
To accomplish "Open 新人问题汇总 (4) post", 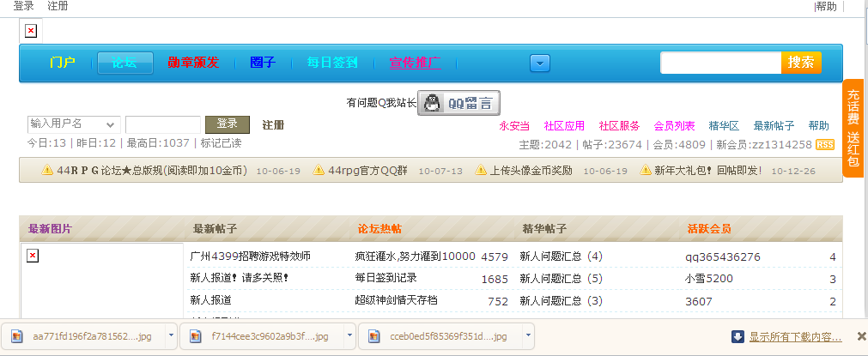I will (561, 256).
